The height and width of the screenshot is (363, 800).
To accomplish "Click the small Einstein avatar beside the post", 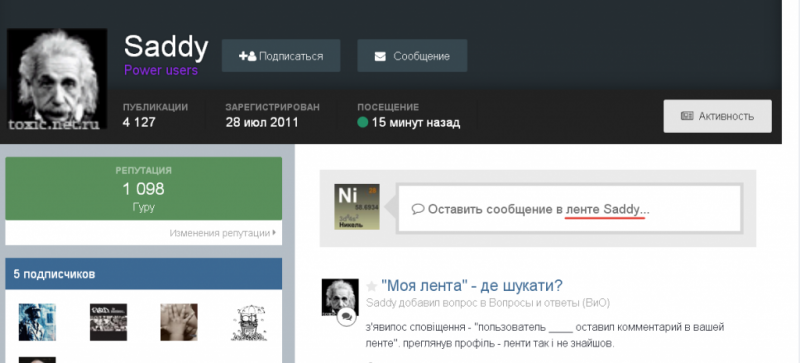I will (x=340, y=297).
